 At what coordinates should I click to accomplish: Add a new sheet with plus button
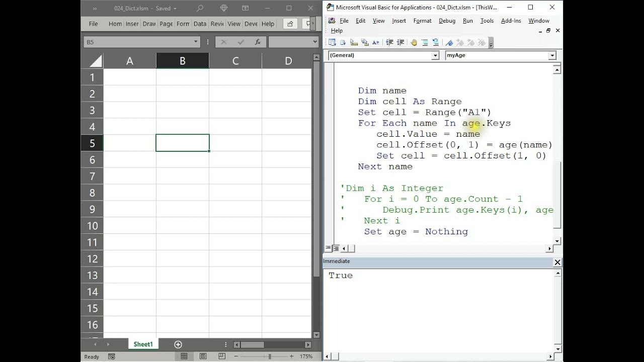coord(178,344)
